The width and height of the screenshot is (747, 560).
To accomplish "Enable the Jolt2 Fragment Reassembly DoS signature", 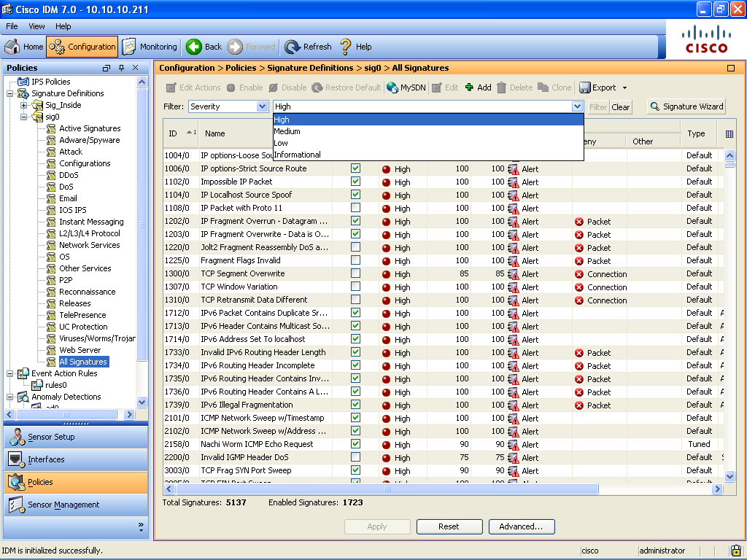I will (355, 247).
